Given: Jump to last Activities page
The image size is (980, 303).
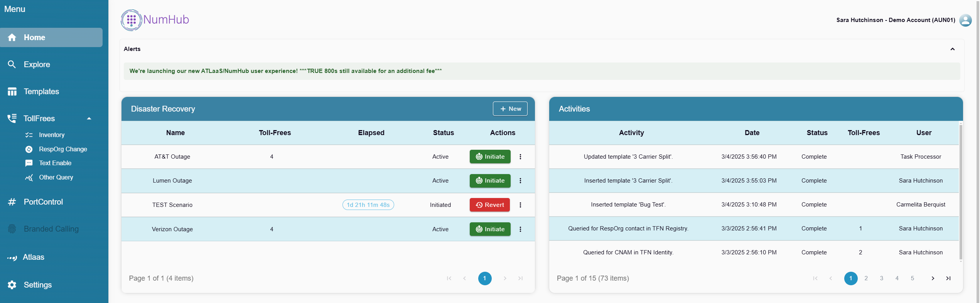Looking at the screenshot, I should pos(948,278).
